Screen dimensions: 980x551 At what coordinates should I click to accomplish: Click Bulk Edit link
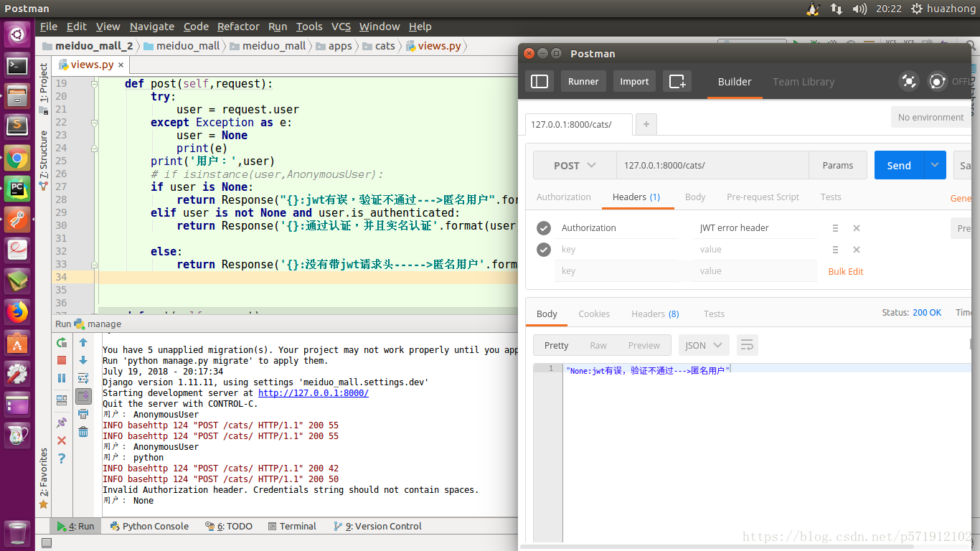tap(846, 271)
